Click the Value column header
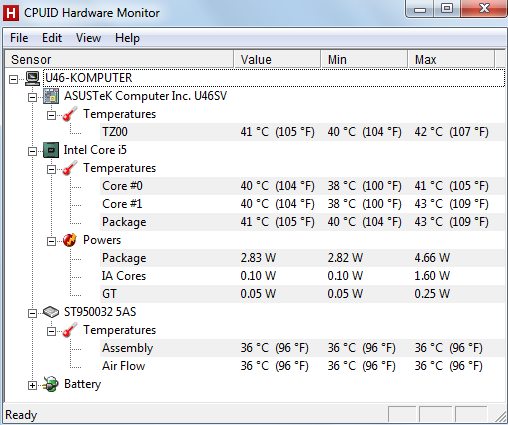The width and height of the screenshot is (508, 425). point(277,60)
